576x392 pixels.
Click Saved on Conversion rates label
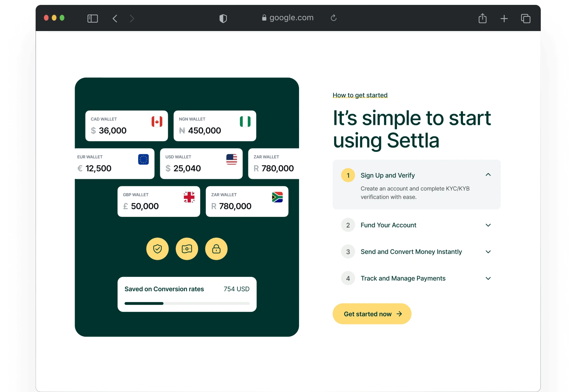[164, 289]
